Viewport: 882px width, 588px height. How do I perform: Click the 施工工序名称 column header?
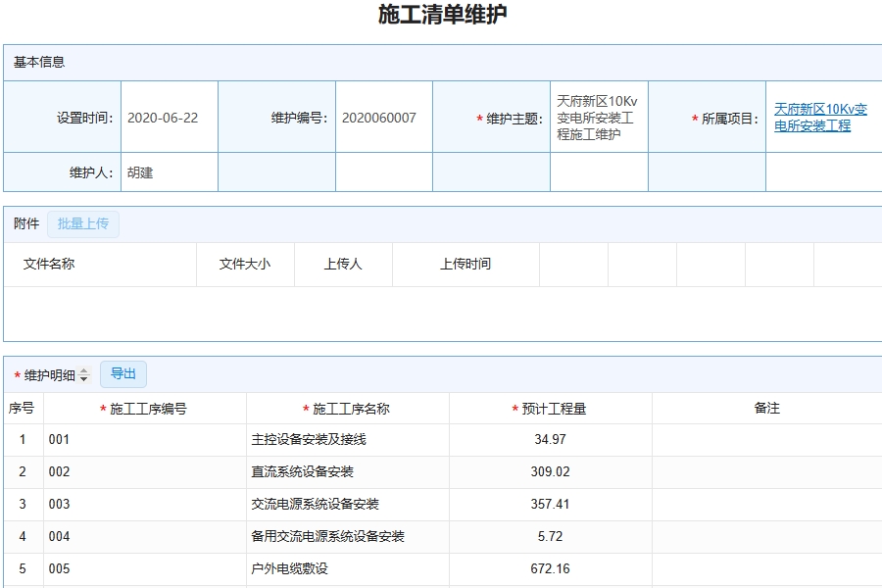[x=348, y=407]
